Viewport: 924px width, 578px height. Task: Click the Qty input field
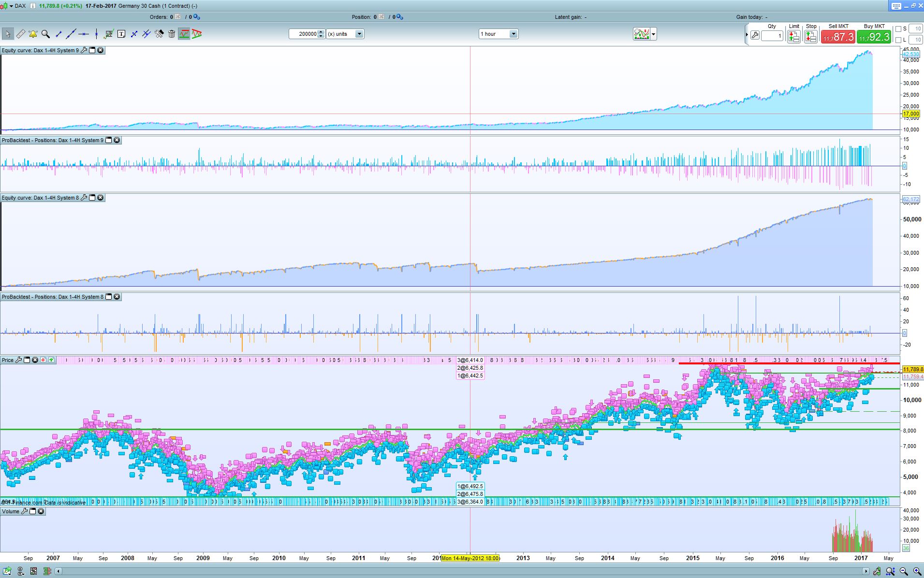(772, 36)
